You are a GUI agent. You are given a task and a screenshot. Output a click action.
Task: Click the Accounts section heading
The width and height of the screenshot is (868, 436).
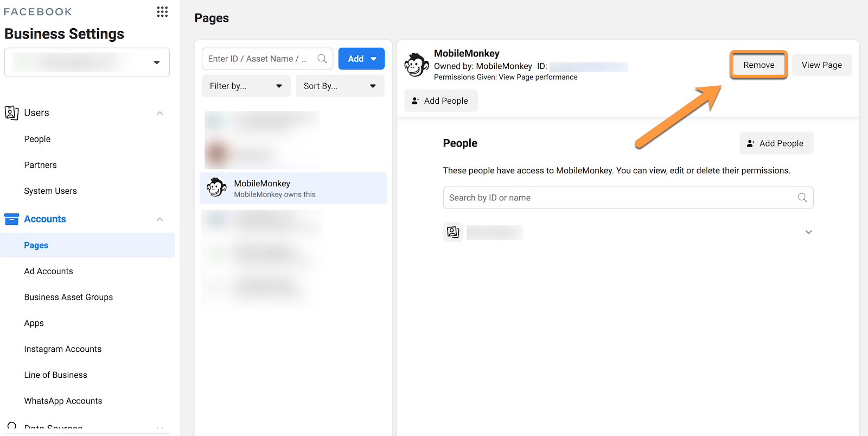[45, 219]
